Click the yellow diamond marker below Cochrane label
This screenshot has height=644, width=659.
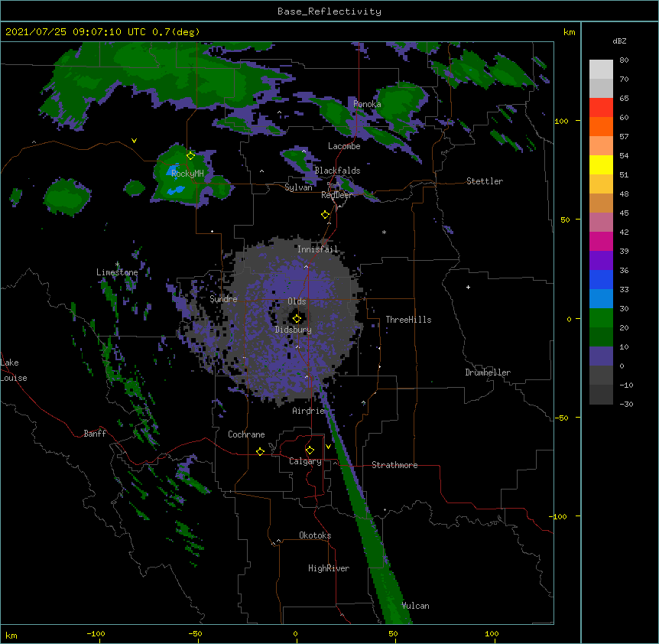coord(260,451)
